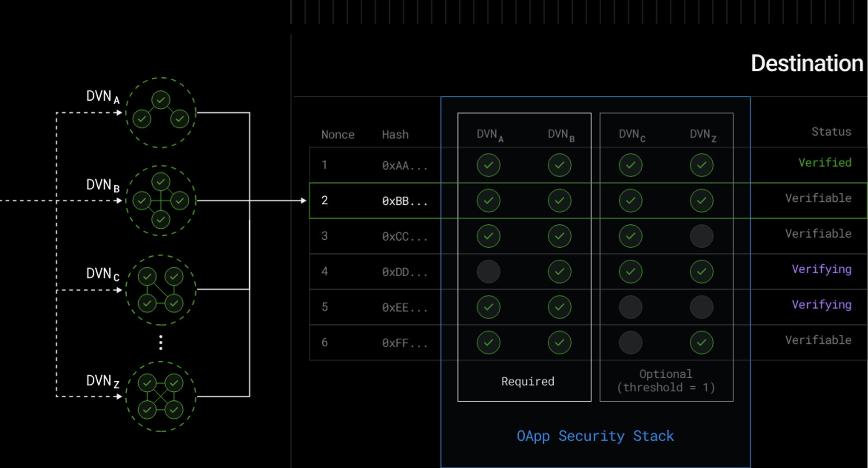
Task: Click the Required group label
Action: click(527, 381)
